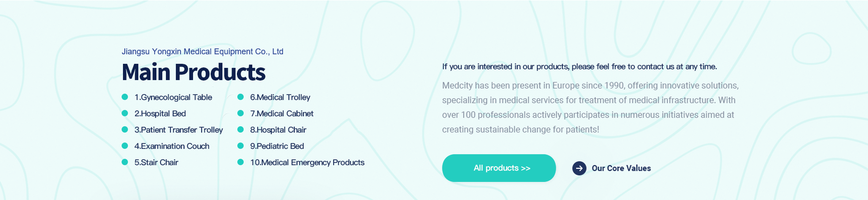Go to Patient Transfer Trolley products

(179, 130)
